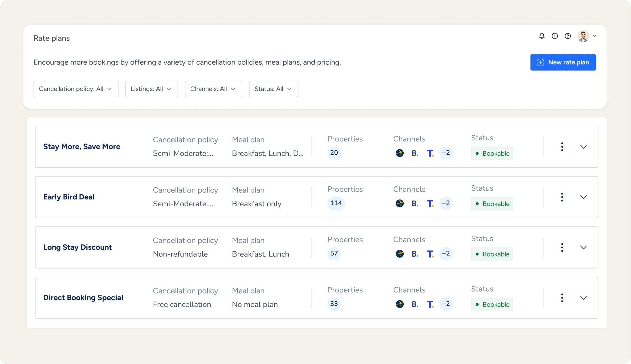Open the notifications bell
Viewport: 631px width, 364px height.
click(x=542, y=36)
